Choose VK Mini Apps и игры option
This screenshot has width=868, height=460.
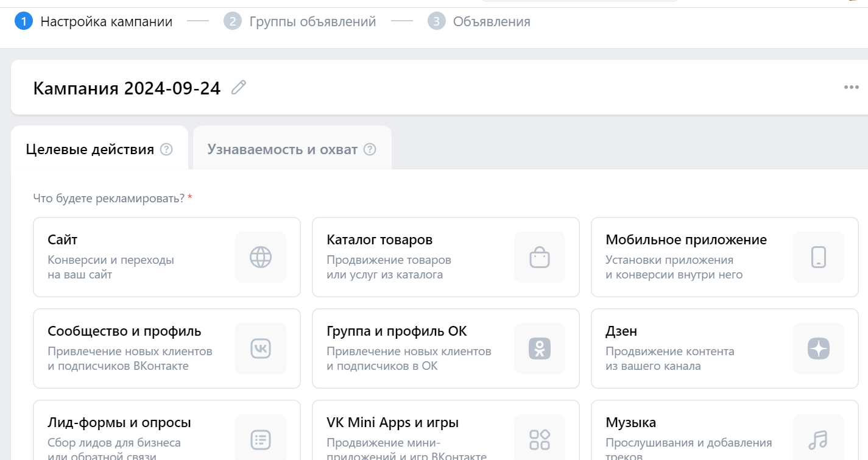446,430
